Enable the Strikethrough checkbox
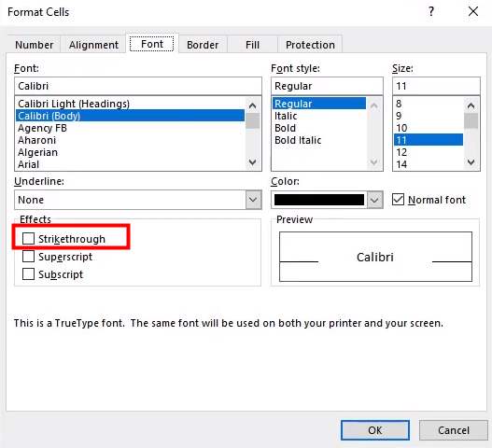Screen dimensions: 492x448 click(x=28, y=238)
